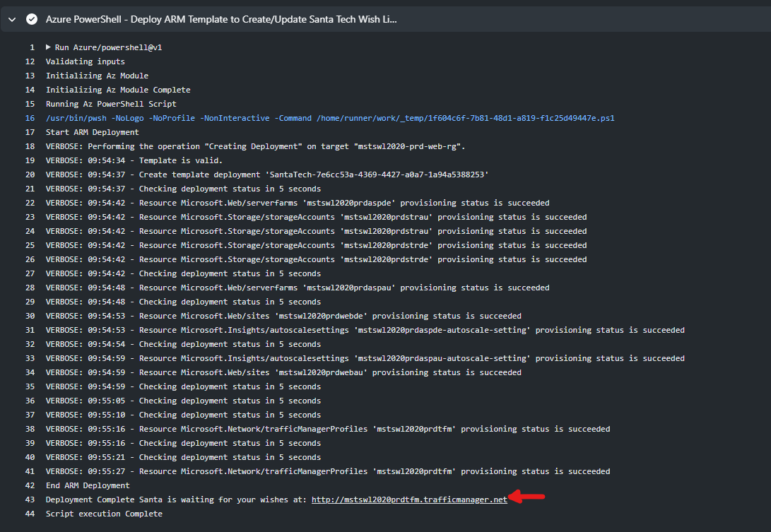Screen dimensions: 771x532
Task: Collapse the Azure PowerShell step chevron
Action: (12, 20)
